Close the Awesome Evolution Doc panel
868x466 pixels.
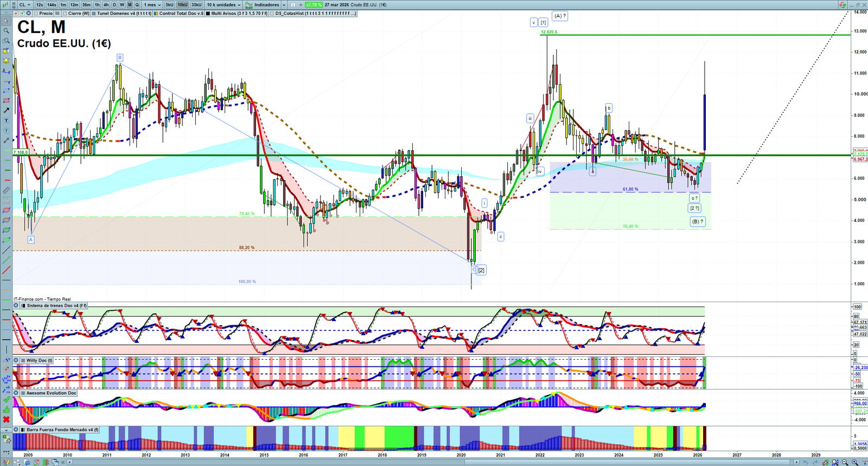tap(16, 393)
